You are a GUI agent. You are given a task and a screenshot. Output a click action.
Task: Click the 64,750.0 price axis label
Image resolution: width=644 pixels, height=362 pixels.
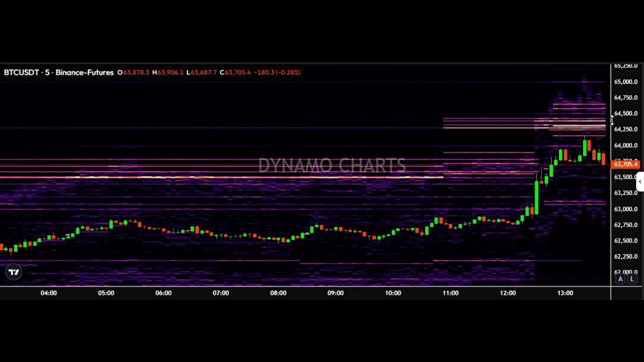click(626, 98)
